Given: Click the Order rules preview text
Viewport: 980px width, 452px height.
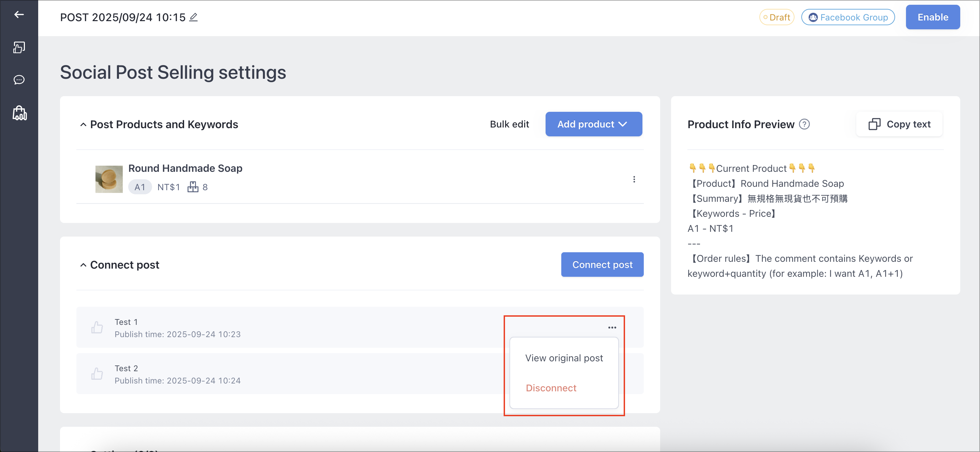Looking at the screenshot, I should tap(800, 266).
